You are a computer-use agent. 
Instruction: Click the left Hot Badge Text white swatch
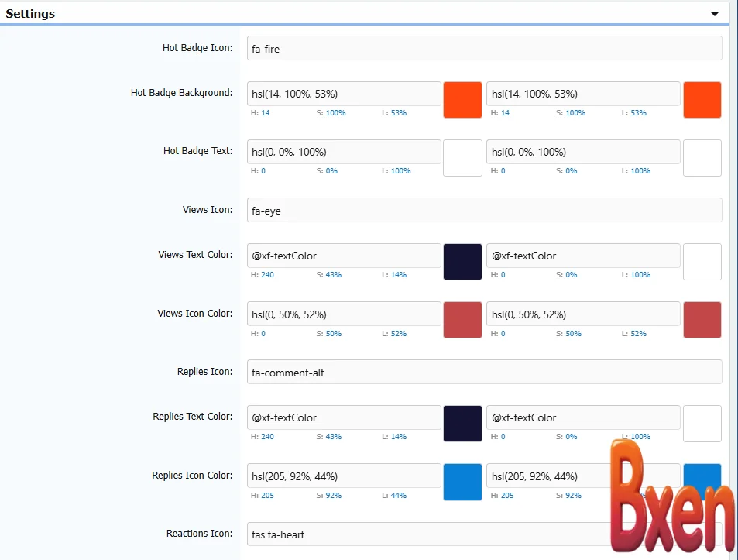(462, 158)
